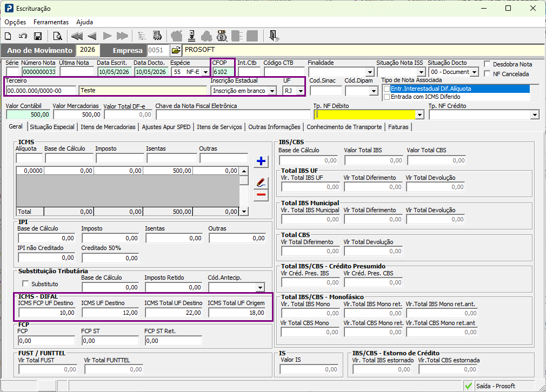Expand the Espécie NF-E dropdown

[205, 72]
